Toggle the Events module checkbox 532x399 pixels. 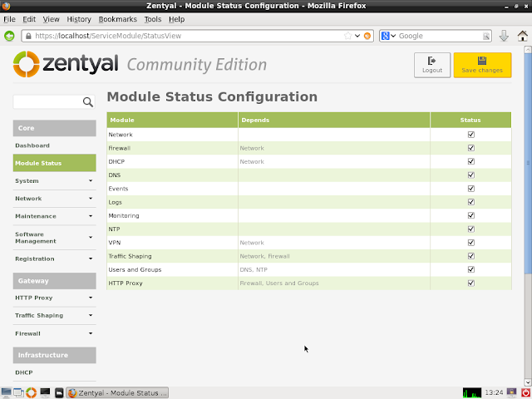471,189
